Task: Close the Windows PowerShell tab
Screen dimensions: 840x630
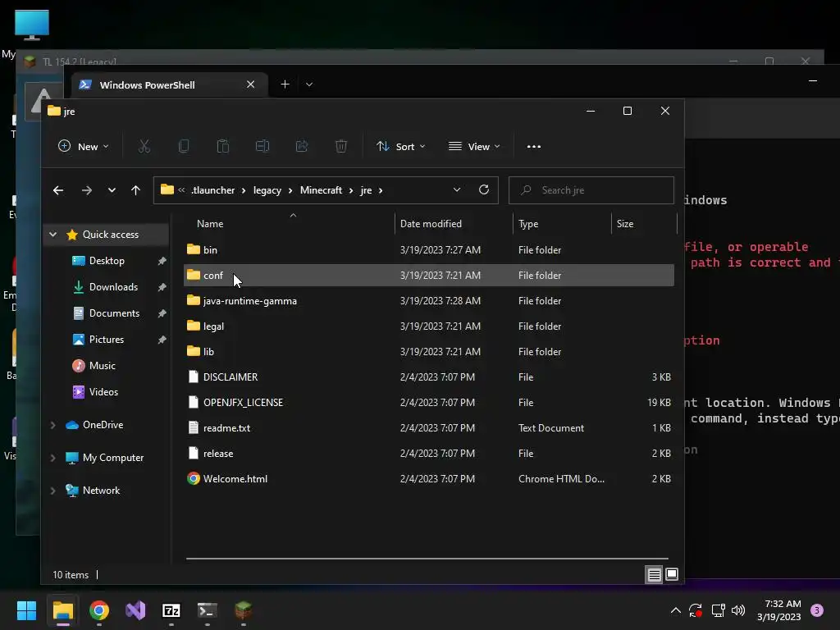Action: point(250,84)
